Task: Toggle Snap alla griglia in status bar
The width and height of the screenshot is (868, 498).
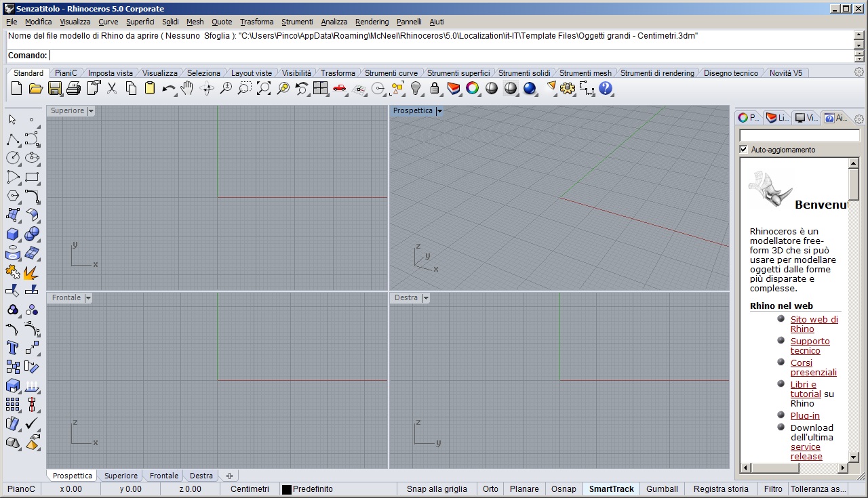Action: 437,489
